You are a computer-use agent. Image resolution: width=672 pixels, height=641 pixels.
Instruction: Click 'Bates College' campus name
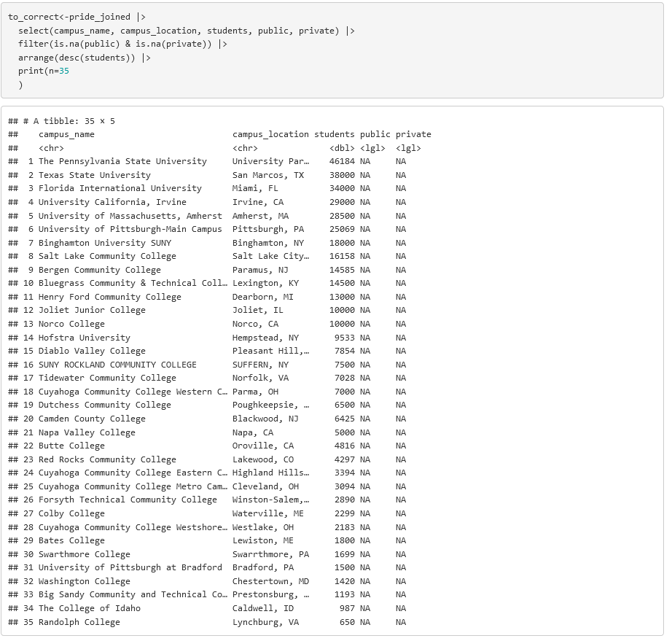71,540
